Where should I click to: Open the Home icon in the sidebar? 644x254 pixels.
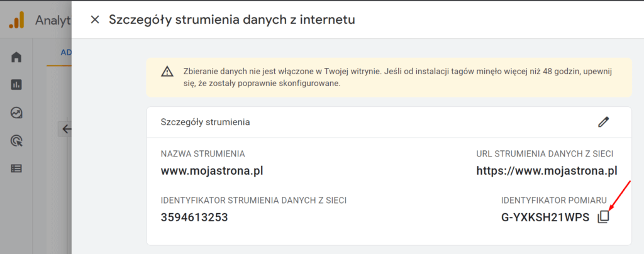point(16,57)
